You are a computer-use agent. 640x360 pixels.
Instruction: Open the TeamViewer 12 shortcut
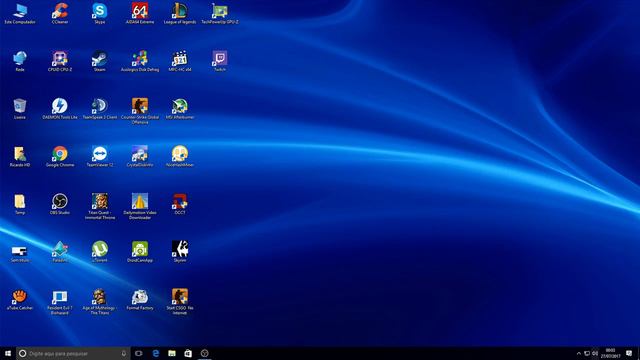[100, 157]
